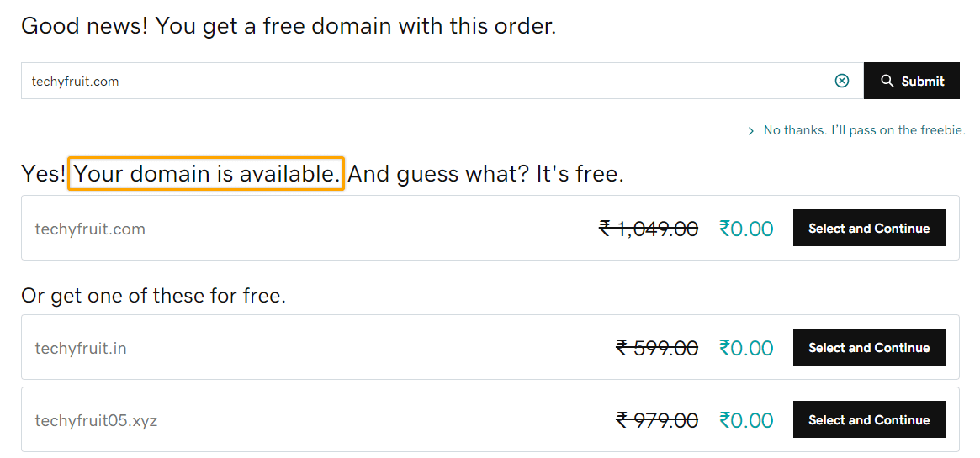
Task: Click highlighted 'Your domain is available.' text
Action: (x=206, y=173)
